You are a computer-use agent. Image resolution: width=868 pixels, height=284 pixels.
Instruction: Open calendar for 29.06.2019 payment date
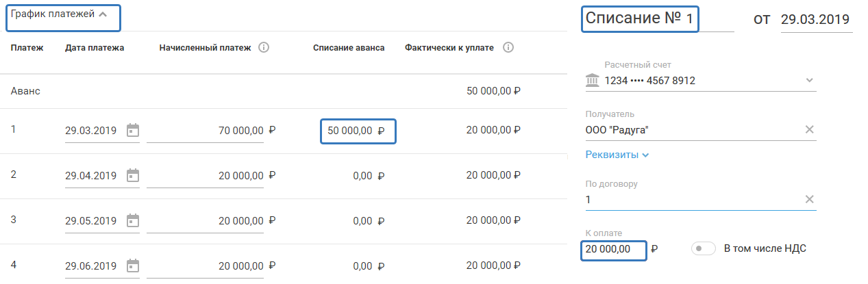(x=133, y=266)
